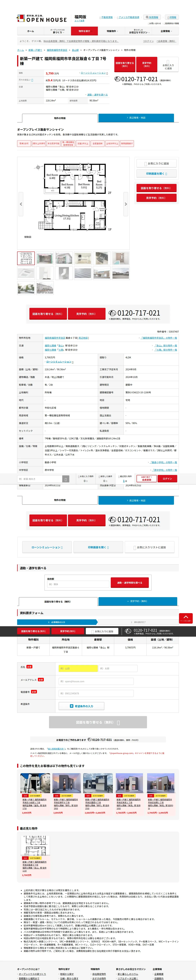Screen dimensions: 196x980
Task: Click 電話番号 input field
Action: 96,694
